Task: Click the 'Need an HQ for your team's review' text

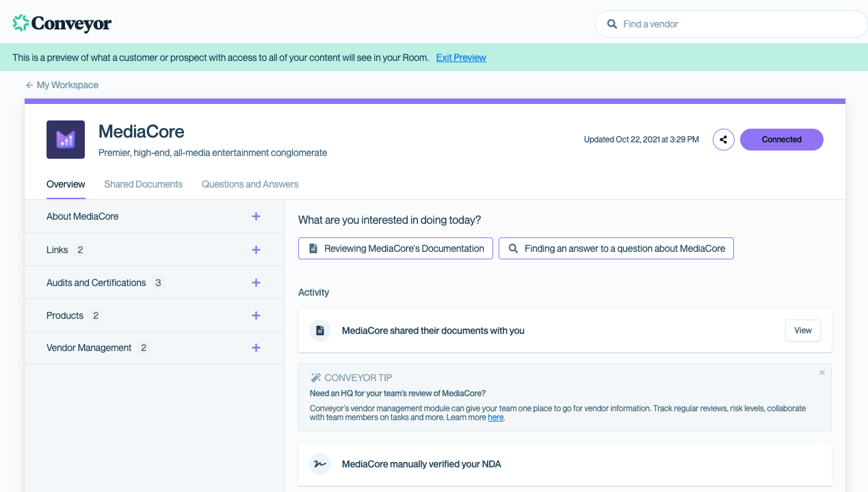Action: [x=397, y=393]
